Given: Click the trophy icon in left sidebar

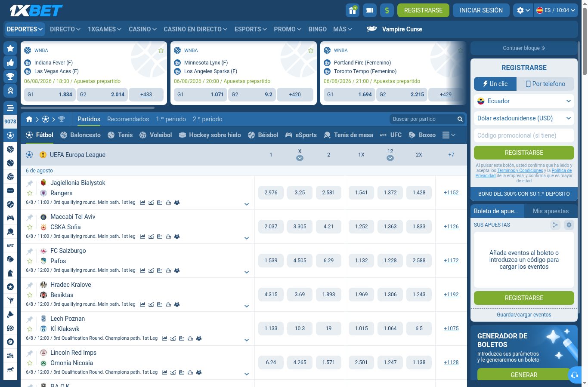Looking at the screenshot, I should tap(10, 77).
